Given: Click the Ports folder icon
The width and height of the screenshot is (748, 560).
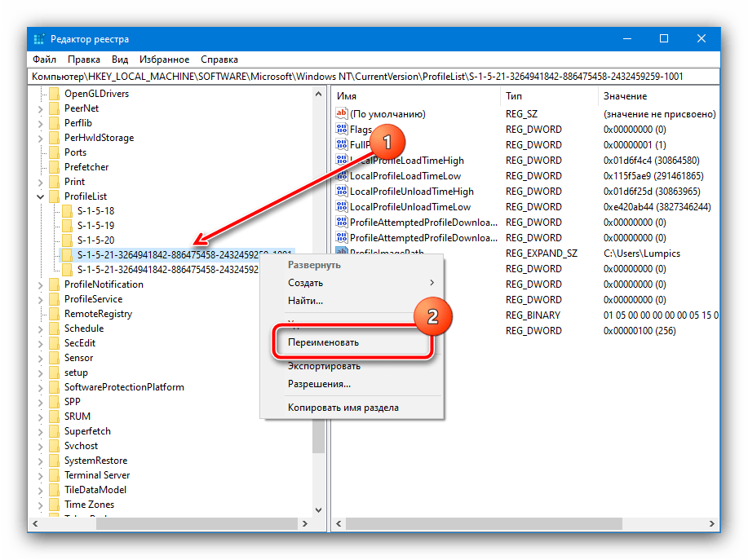Looking at the screenshot, I should point(55,152).
